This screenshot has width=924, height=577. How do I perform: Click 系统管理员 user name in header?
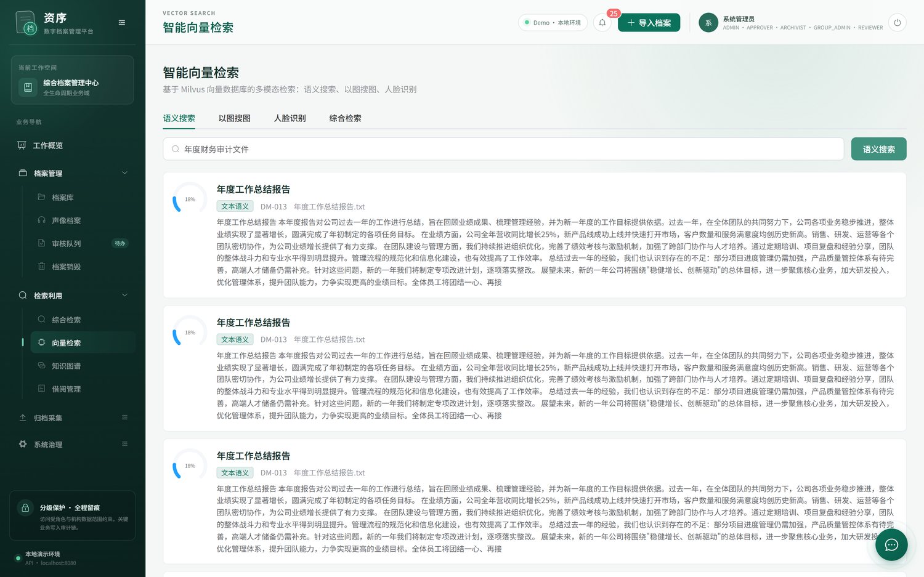coord(739,19)
